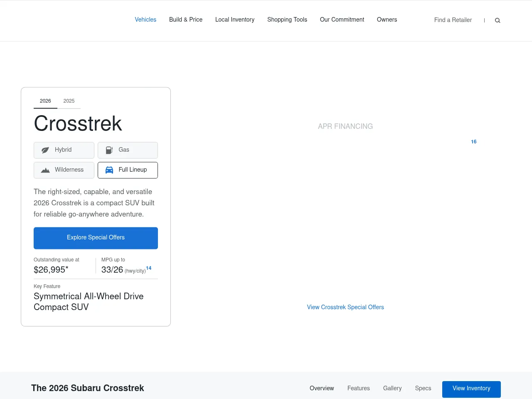Click the Find a Retailer link
The image size is (532, 399).
453,20
